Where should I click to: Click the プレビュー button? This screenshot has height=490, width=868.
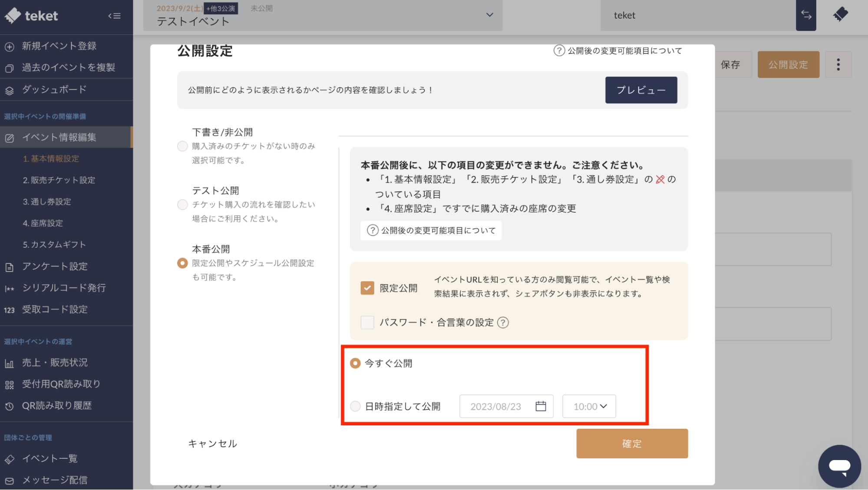[x=641, y=90]
